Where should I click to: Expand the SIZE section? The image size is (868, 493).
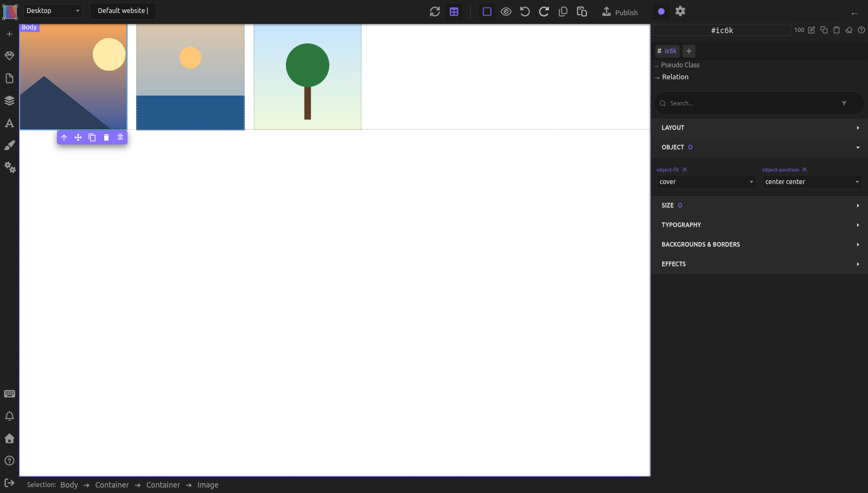(x=759, y=205)
